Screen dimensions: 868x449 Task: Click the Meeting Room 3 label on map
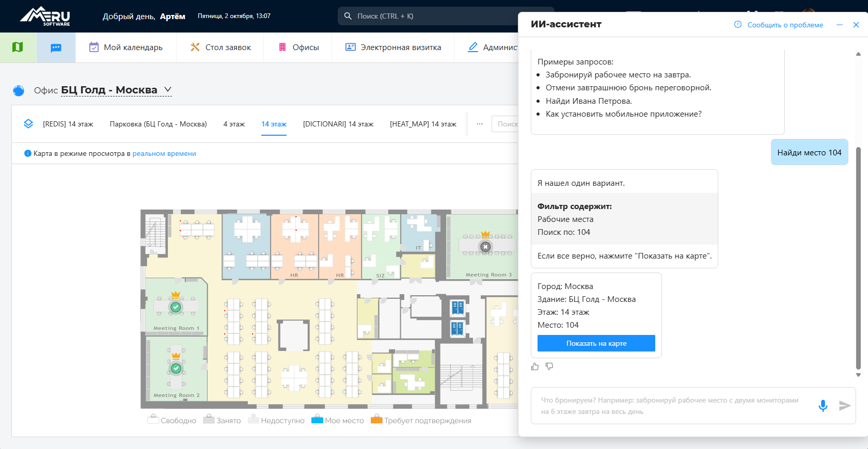click(x=488, y=275)
